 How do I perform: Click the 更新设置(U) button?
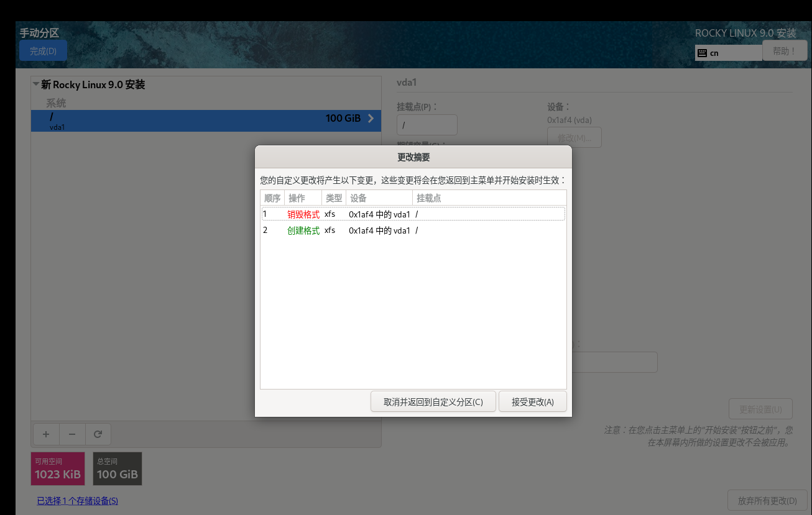[760, 409]
